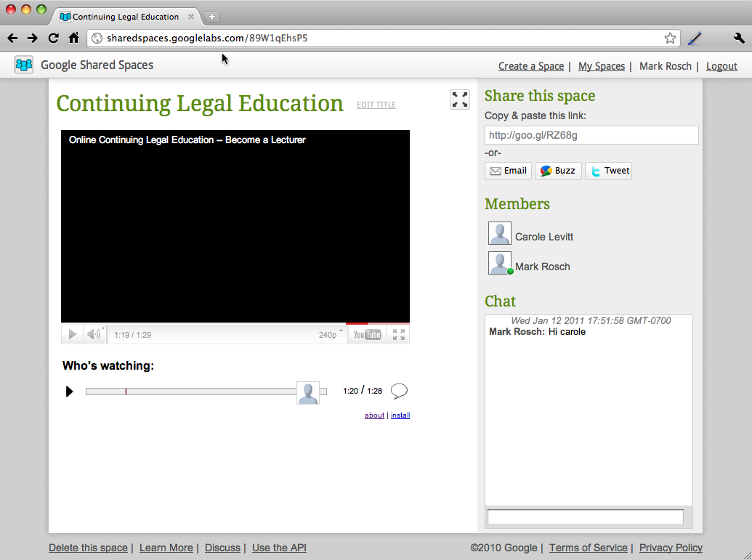Viewport: 752px width, 560px height.
Task: Click the 'Hi carole' chat message
Action: pyautogui.click(x=567, y=332)
